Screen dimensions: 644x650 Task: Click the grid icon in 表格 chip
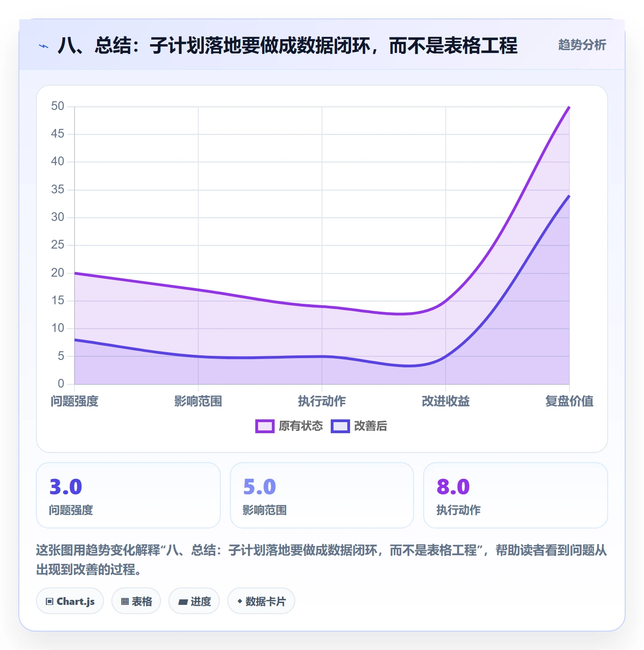pos(125,602)
